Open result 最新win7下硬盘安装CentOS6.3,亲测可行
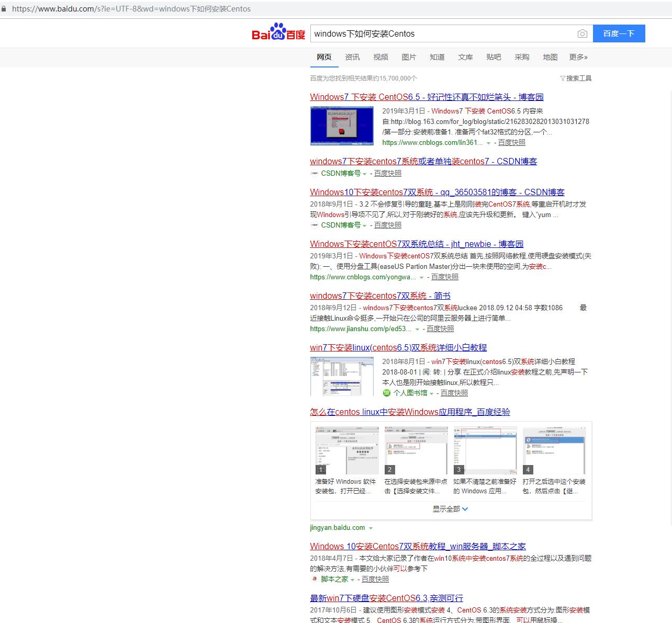 pos(386,598)
